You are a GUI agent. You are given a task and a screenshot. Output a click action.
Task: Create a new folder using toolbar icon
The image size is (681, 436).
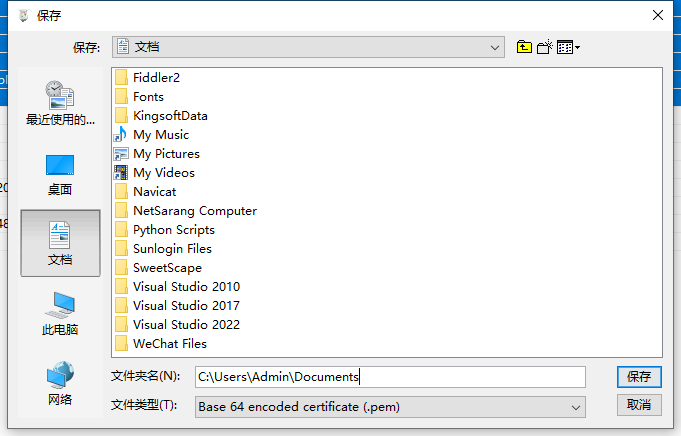click(x=545, y=47)
